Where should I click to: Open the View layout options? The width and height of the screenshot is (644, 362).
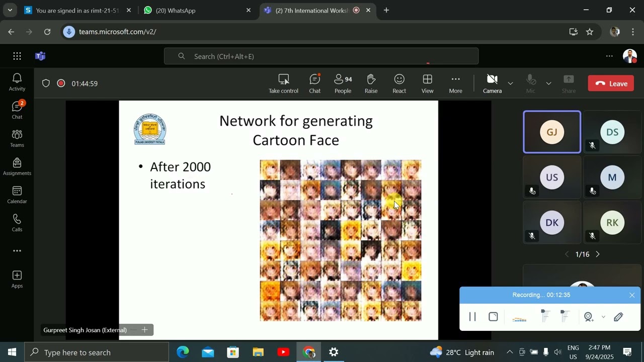[x=428, y=83]
